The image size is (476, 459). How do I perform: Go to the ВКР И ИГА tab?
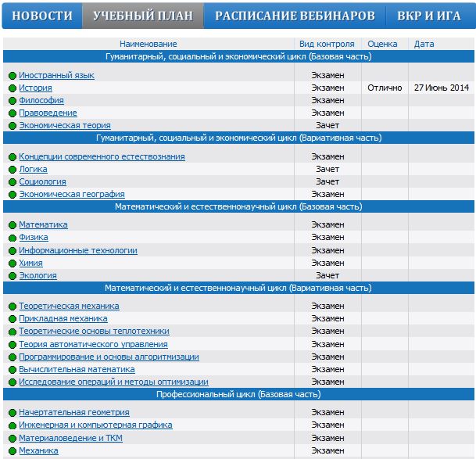tap(429, 16)
